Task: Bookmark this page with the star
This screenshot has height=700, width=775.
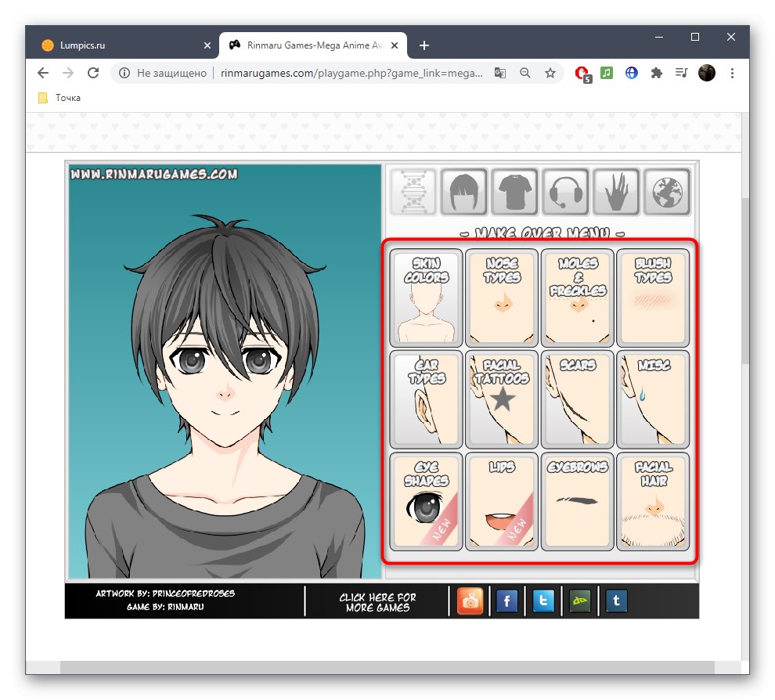Action: (x=550, y=73)
